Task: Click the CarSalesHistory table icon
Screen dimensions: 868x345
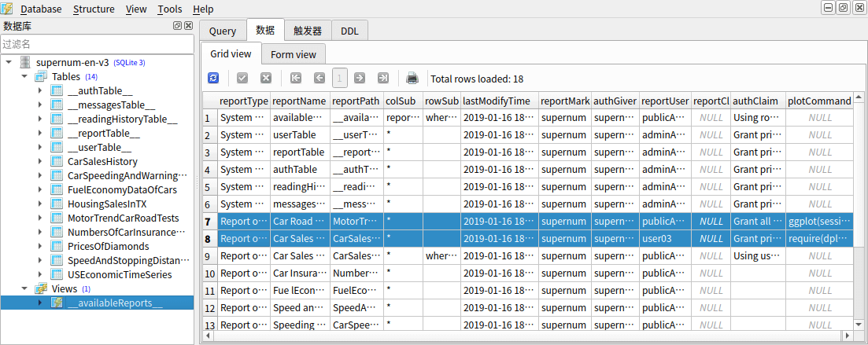Action: pos(57,161)
